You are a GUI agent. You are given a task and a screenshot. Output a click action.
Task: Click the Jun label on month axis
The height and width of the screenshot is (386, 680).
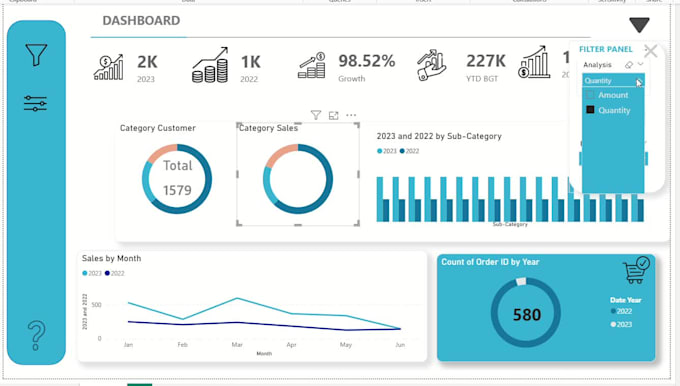coord(400,345)
